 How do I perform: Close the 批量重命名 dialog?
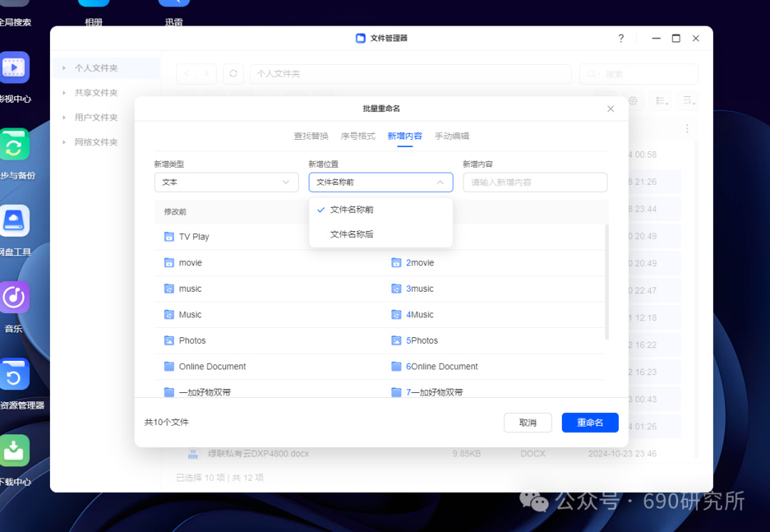click(x=610, y=108)
